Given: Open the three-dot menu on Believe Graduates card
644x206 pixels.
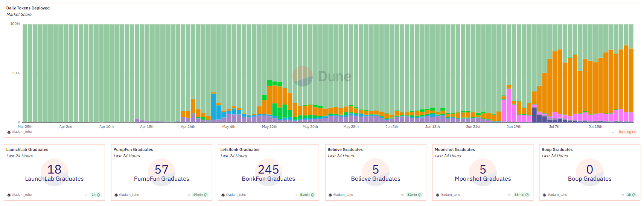Looking at the screenshot, I should click(402, 195).
